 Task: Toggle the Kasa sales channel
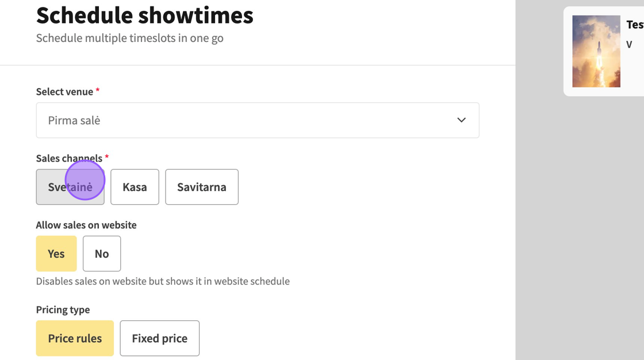[135, 187]
